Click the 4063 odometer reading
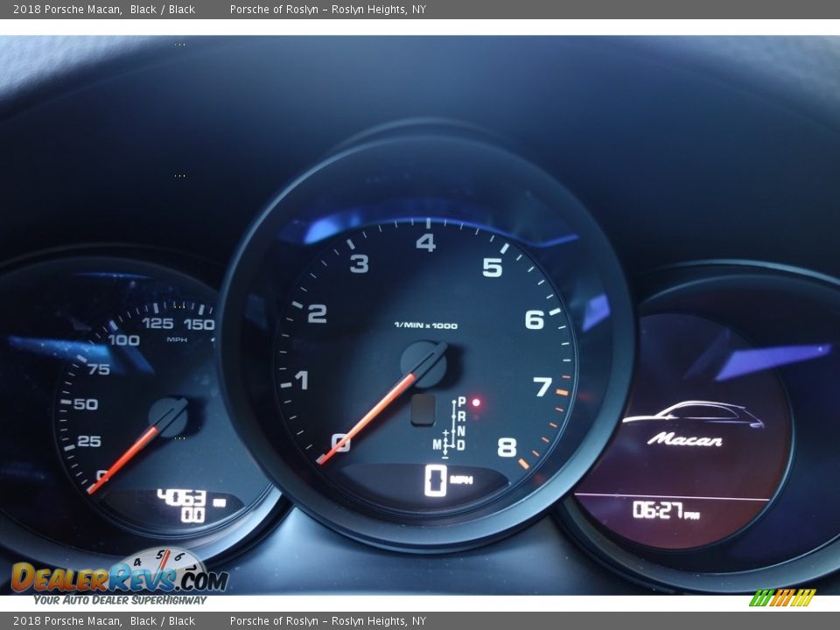Viewport: 840px width, 630px height. click(x=182, y=498)
